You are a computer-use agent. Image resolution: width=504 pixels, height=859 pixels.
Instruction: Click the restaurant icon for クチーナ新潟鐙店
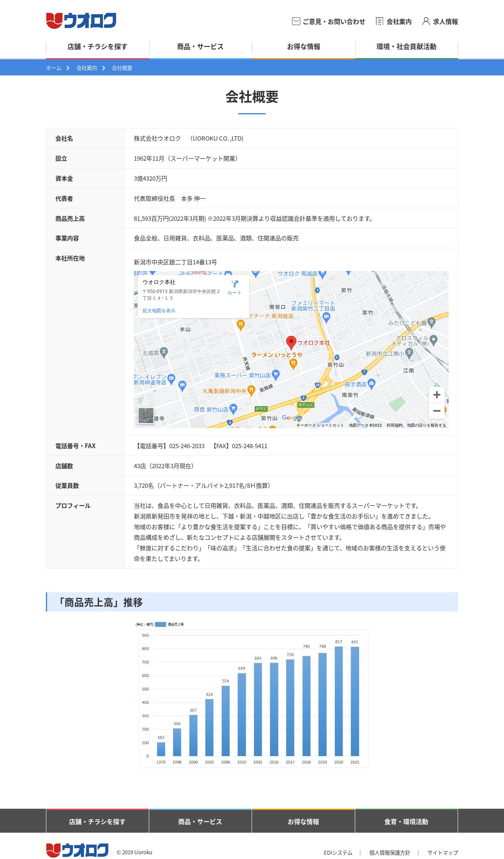(x=241, y=324)
